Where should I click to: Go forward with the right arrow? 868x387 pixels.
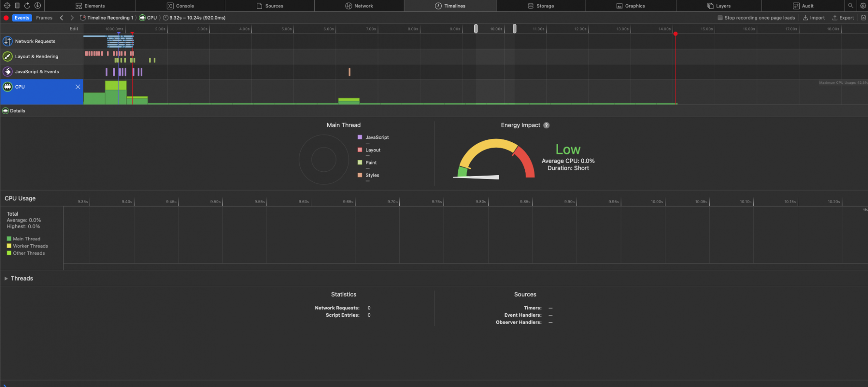(72, 18)
